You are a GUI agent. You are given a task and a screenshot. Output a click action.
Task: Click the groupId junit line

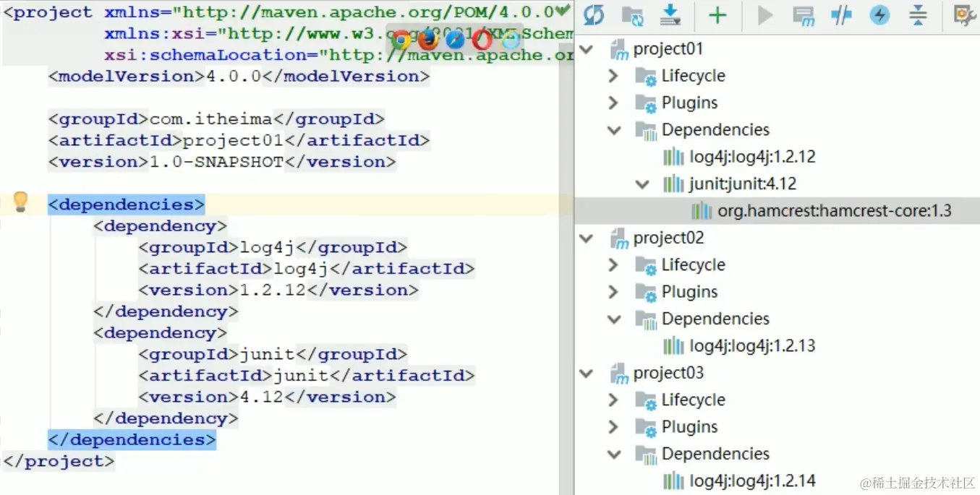point(273,355)
